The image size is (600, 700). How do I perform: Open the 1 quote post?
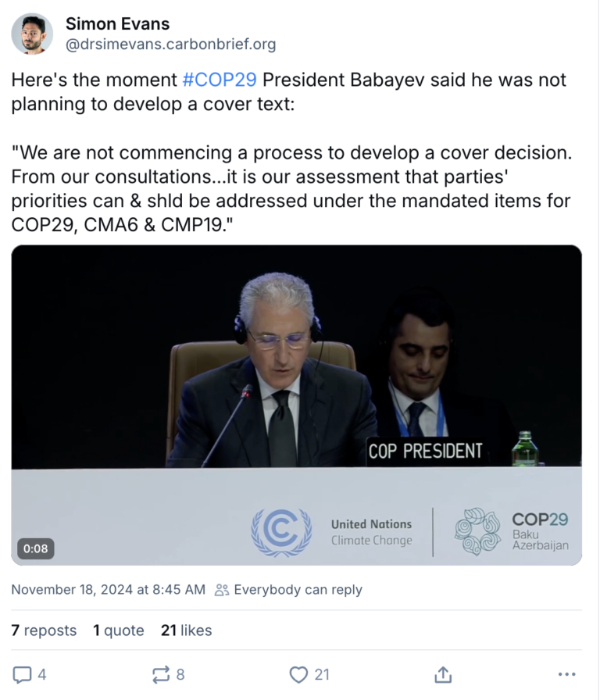click(x=119, y=630)
